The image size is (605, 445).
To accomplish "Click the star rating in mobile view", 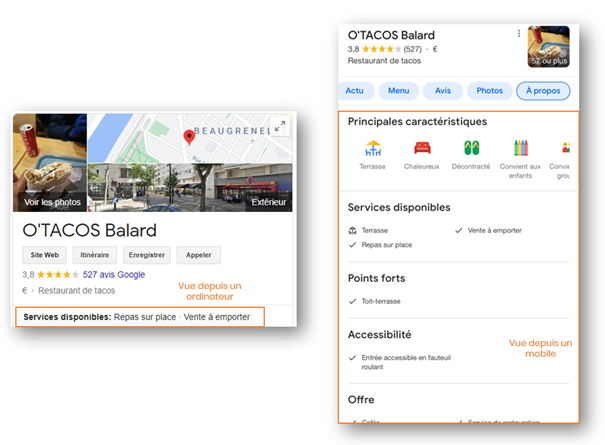I will [x=382, y=49].
